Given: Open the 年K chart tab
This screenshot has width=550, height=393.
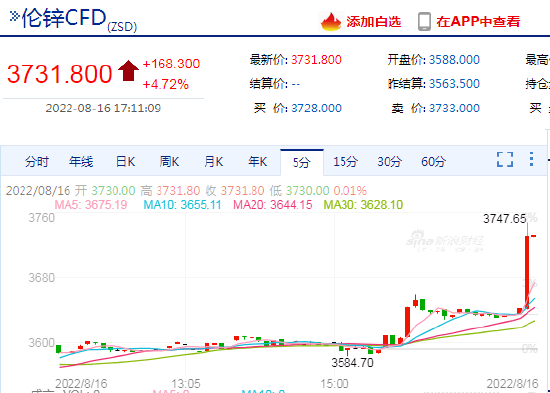Looking at the screenshot, I should (257, 162).
